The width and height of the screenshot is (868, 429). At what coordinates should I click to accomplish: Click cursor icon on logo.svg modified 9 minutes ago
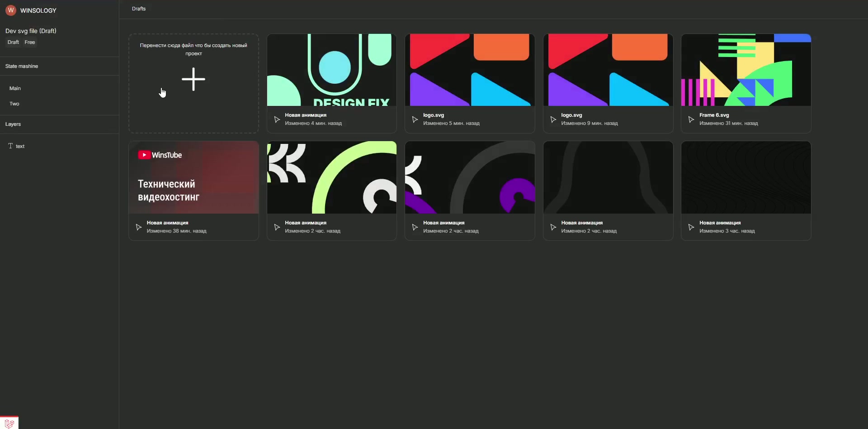coord(553,119)
